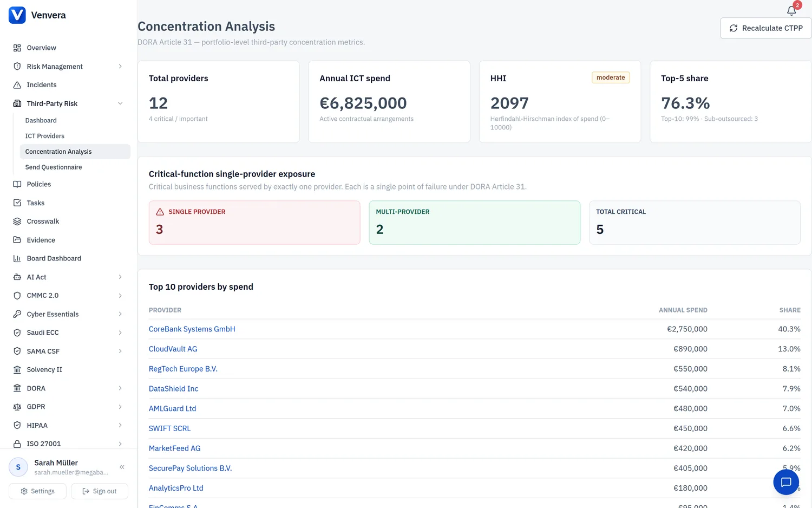
Task: Expand the Cyber Essentials chevron
Action: coord(120,314)
